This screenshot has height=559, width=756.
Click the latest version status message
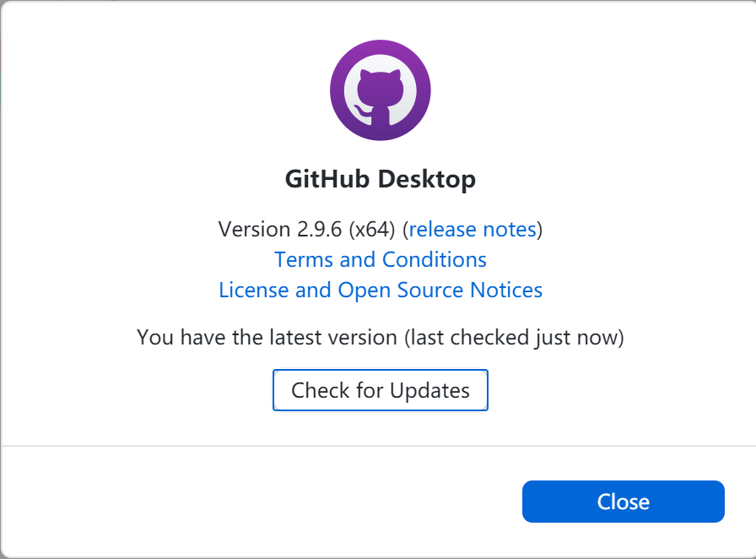[x=380, y=337]
